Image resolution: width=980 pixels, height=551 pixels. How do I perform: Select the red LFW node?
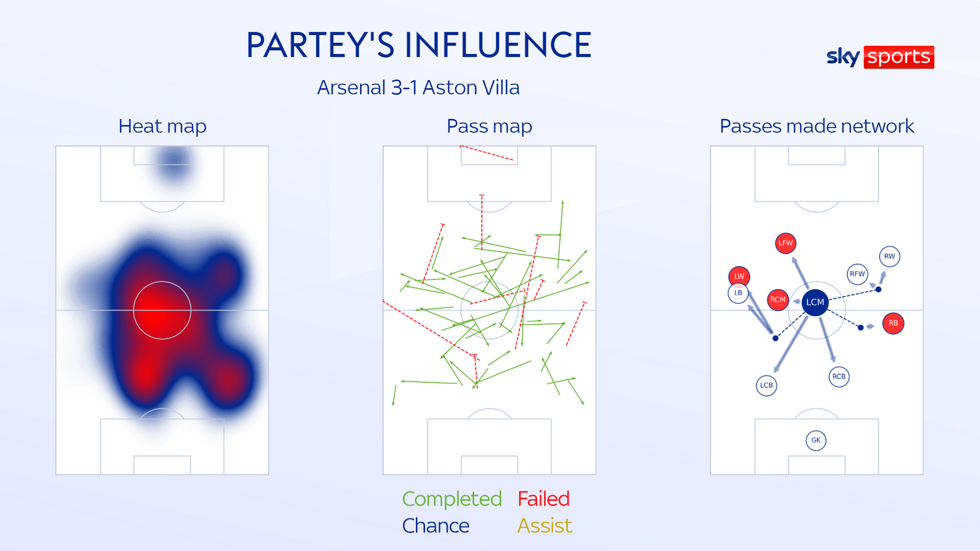pyautogui.click(x=785, y=243)
